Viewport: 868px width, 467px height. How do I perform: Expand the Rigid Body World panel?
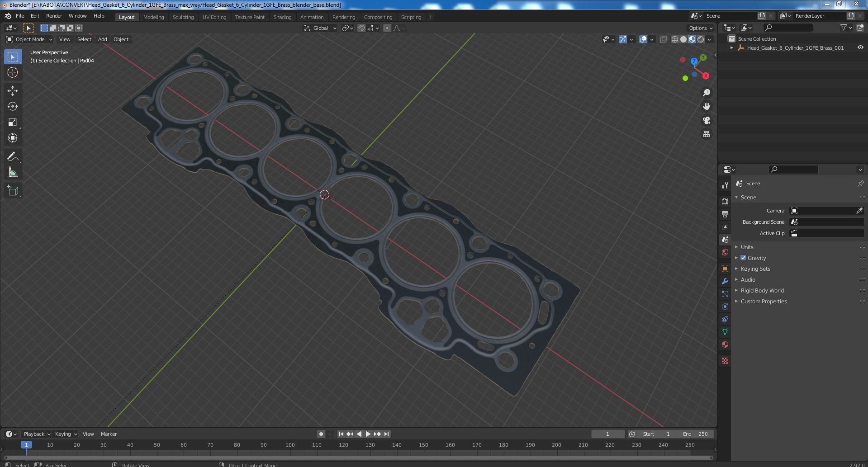coord(762,290)
